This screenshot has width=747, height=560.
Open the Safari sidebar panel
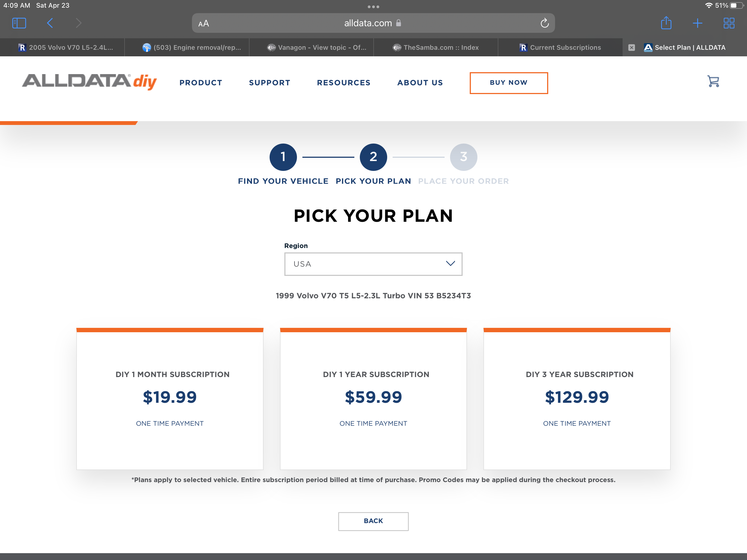click(x=19, y=23)
